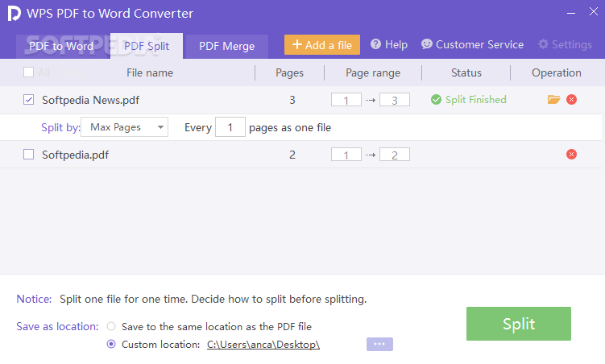Browse for a custom save location
Screen dimensions: 605x364
[379, 344]
